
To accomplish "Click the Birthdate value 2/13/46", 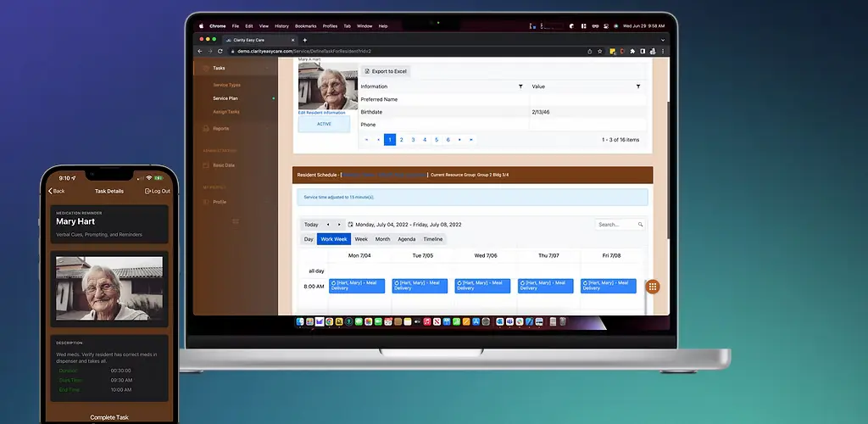I will 540,112.
